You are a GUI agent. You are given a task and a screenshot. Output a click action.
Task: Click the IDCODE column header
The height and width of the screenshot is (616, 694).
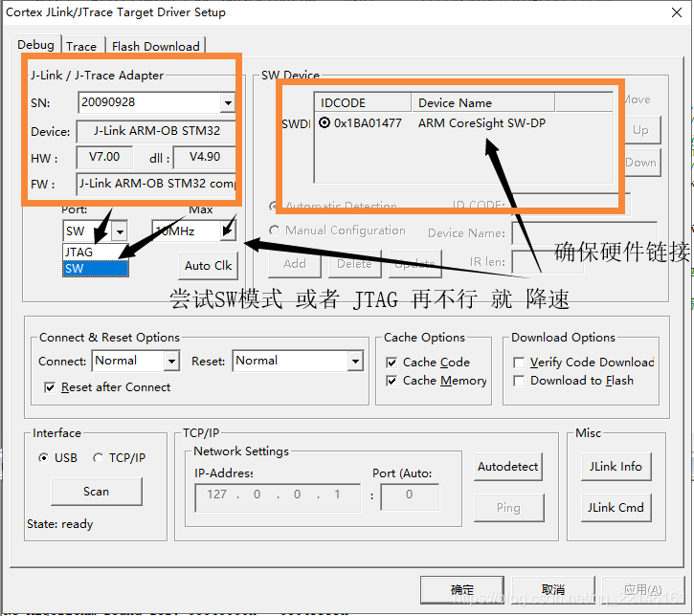coord(363,102)
